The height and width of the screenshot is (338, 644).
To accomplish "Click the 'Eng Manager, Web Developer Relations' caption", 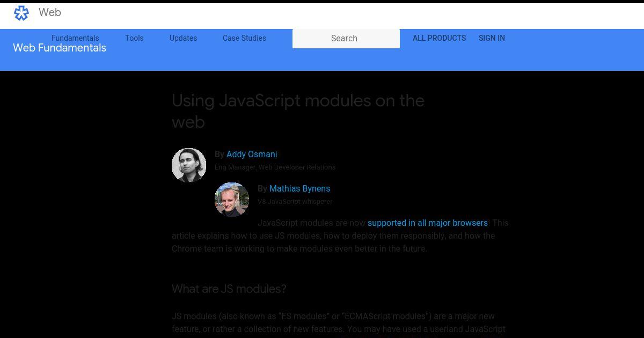I will [x=275, y=167].
